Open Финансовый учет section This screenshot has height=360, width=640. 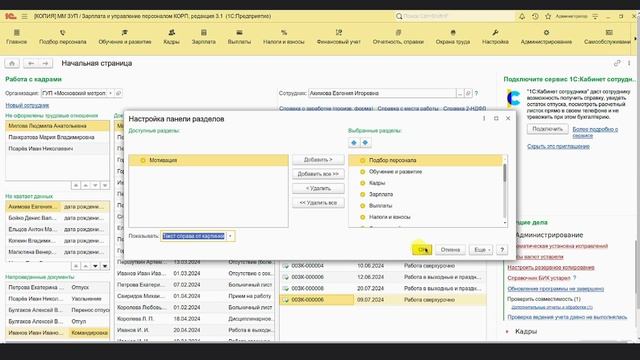click(x=339, y=37)
